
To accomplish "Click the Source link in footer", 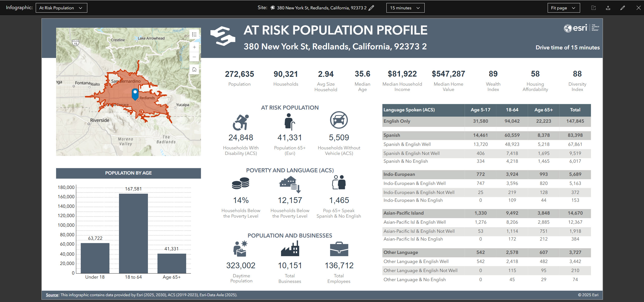I will click(x=52, y=295).
